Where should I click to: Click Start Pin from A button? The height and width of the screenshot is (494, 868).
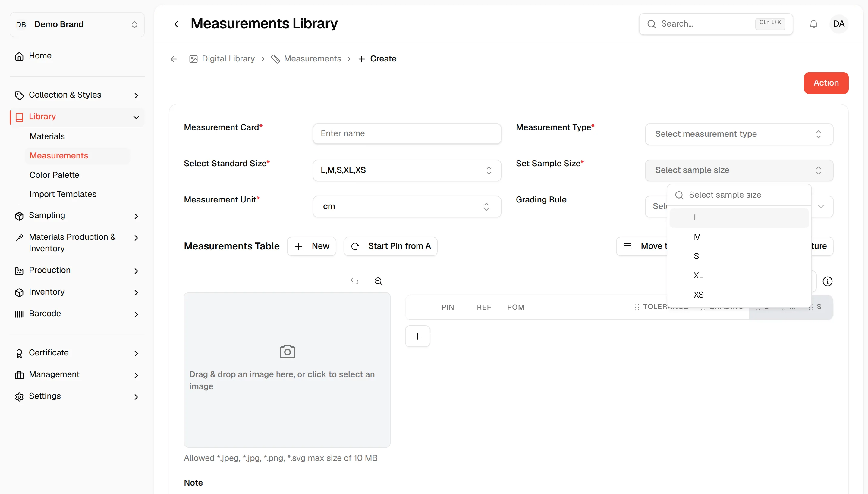point(390,246)
